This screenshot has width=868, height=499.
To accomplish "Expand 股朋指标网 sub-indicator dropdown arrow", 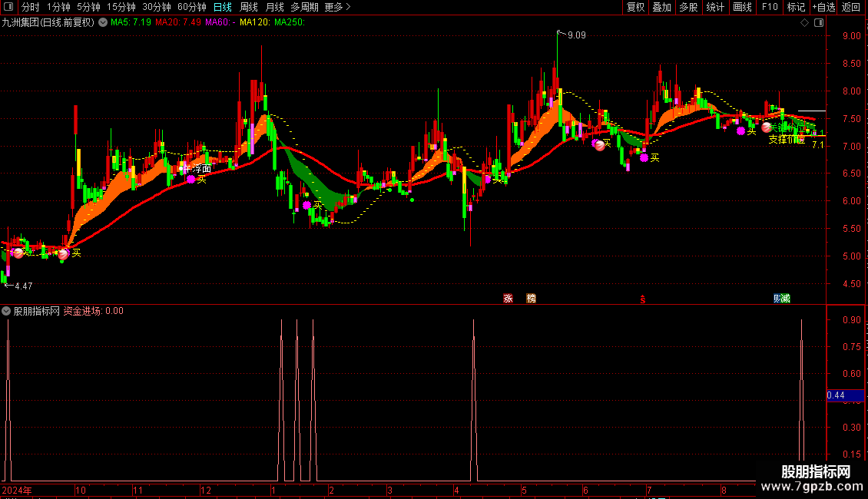I will point(6,311).
